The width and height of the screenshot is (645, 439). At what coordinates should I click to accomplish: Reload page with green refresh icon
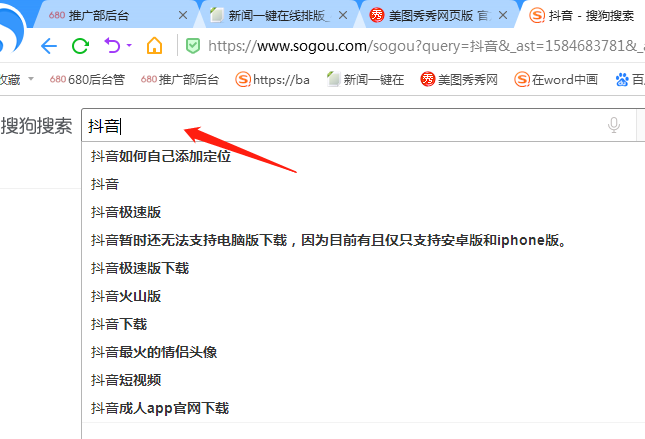point(80,46)
